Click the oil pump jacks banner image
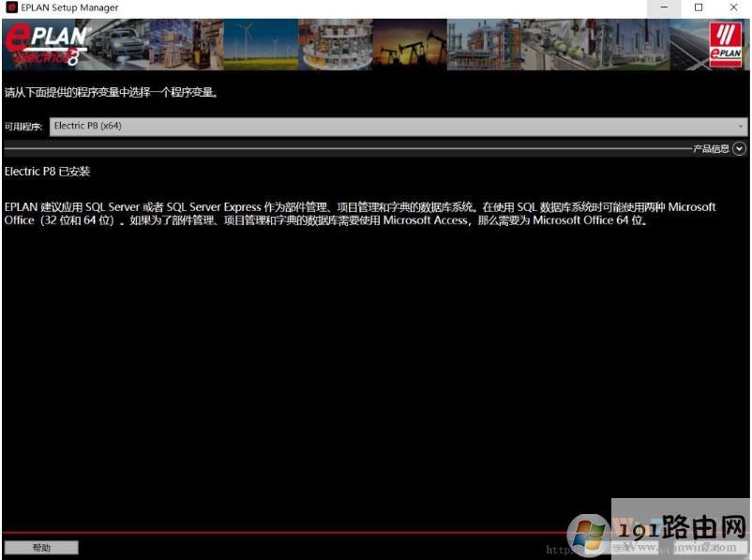 coord(408,44)
